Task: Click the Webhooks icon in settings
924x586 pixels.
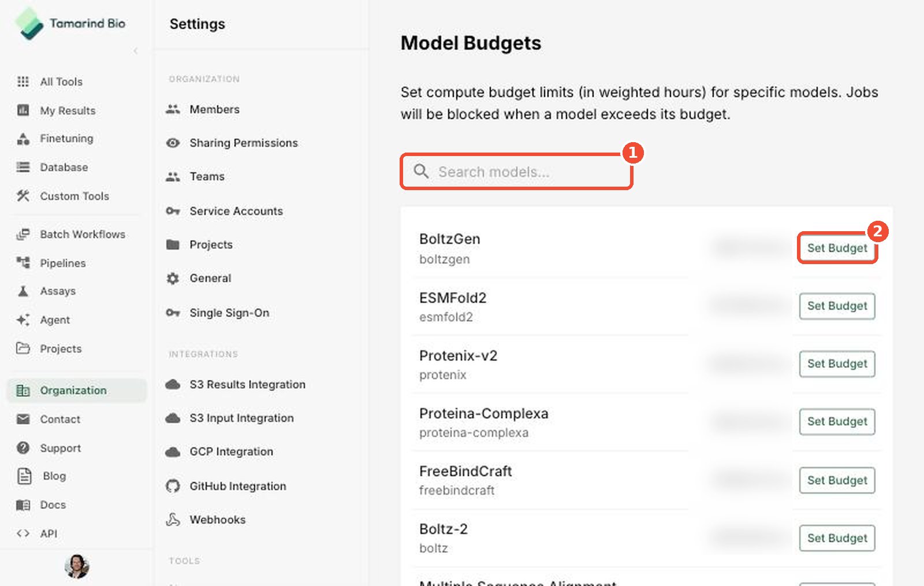Action: [x=173, y=520]
